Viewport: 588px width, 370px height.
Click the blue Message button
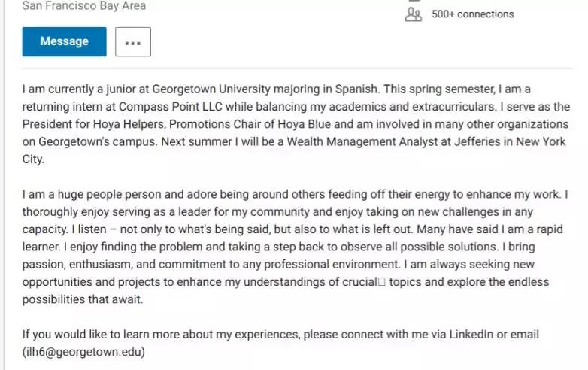pos(64,41)
